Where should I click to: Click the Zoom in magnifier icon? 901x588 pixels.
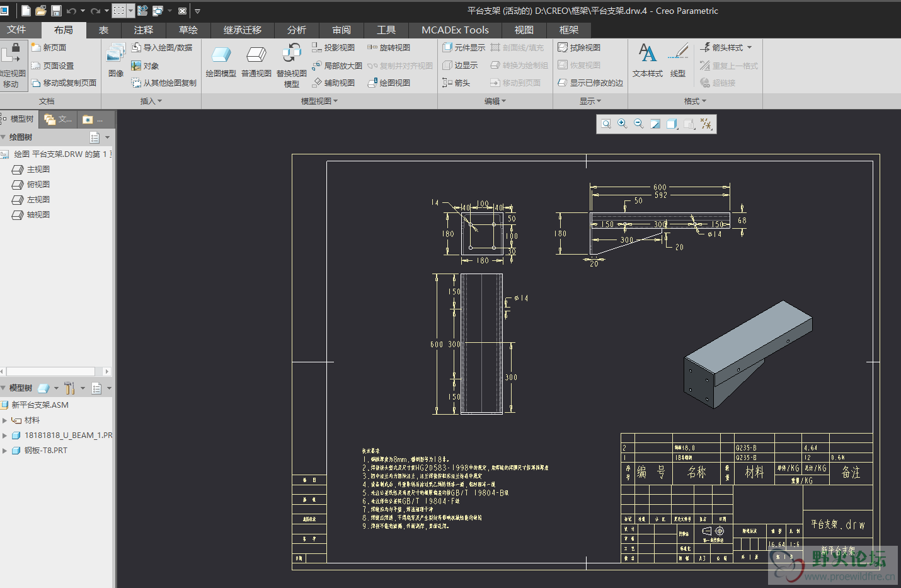click(623, 124)
